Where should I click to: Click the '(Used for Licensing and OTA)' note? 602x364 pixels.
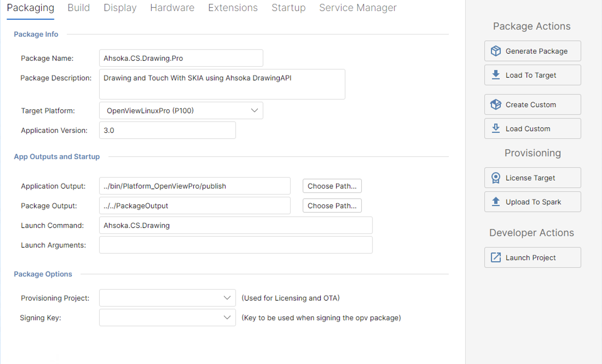[x=290, y=298]
